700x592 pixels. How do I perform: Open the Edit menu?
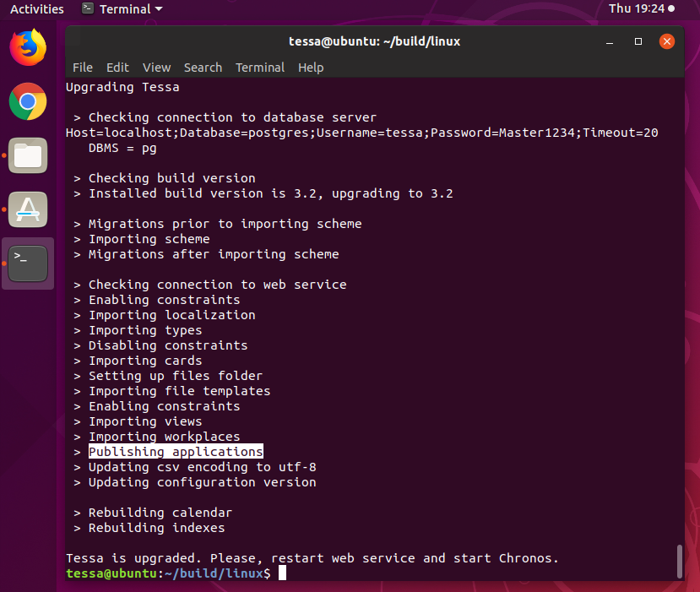(x=117, y=68)
